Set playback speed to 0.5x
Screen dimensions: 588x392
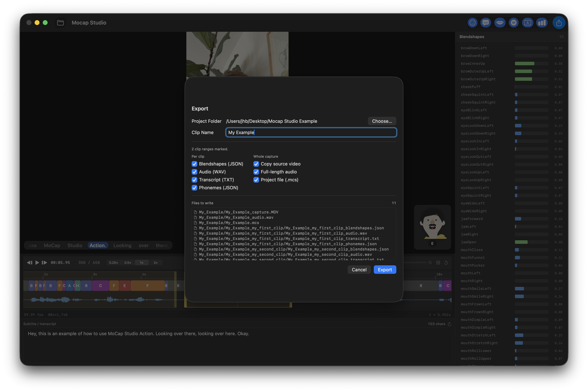[x=128, y=263]
